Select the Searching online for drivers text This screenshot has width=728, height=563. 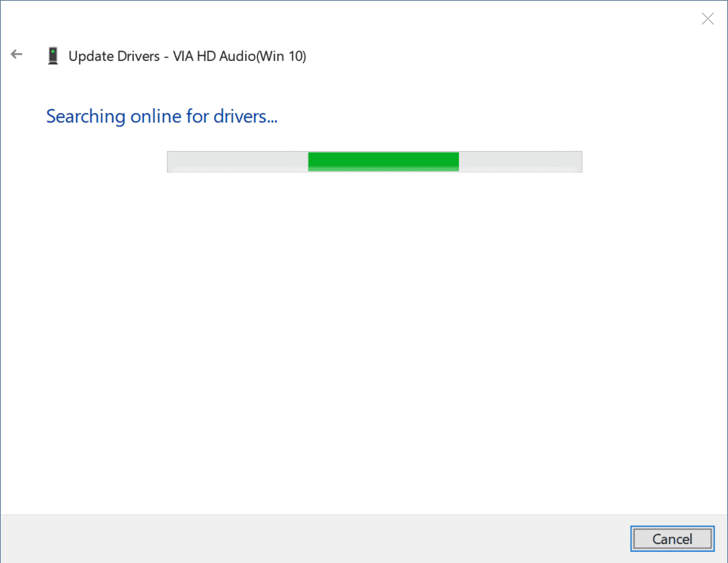161,116
